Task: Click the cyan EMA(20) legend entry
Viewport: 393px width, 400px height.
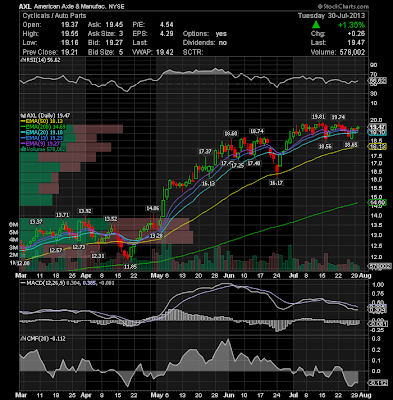Action: click(x=43, y=132)
